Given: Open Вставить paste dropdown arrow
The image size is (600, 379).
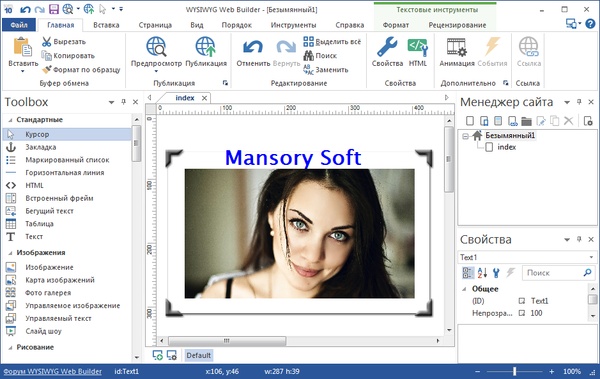Looking at the screenshot, I should click(x=23, y=71).
